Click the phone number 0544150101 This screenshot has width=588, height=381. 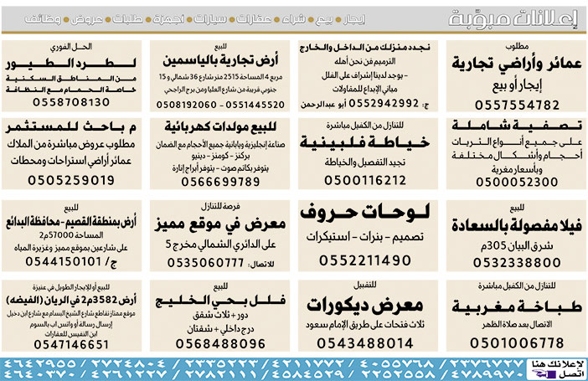tap(64, 261)
